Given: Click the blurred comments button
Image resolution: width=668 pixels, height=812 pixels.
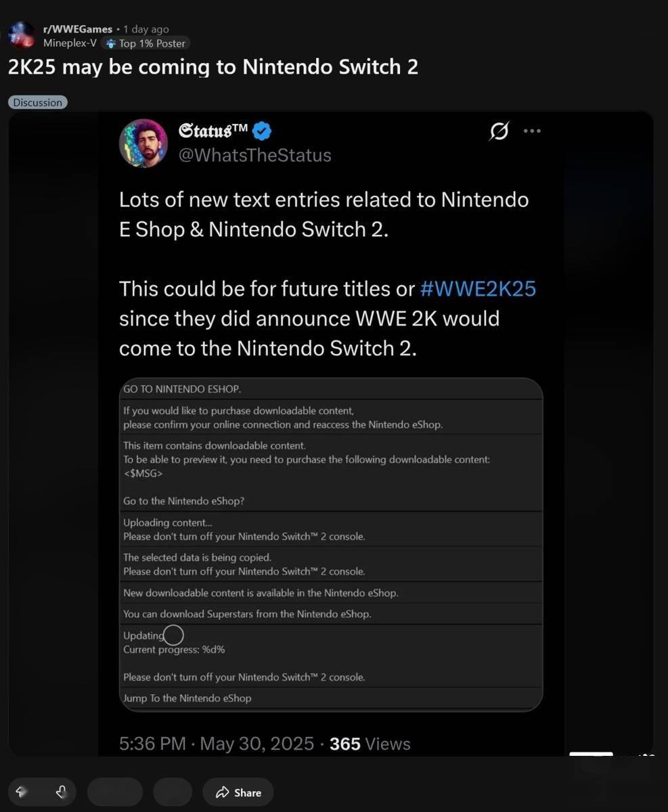Looking at the screenshot, I should point(115,792).
